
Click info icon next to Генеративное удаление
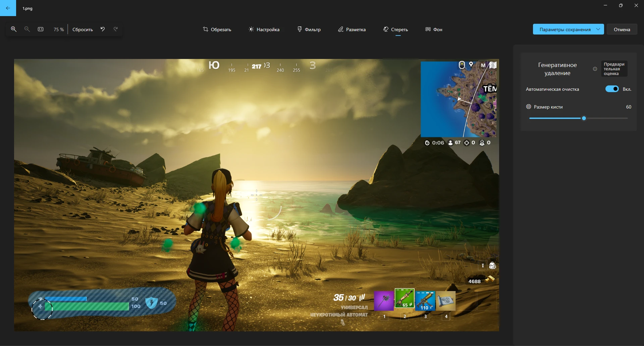[x=595, y=69]
